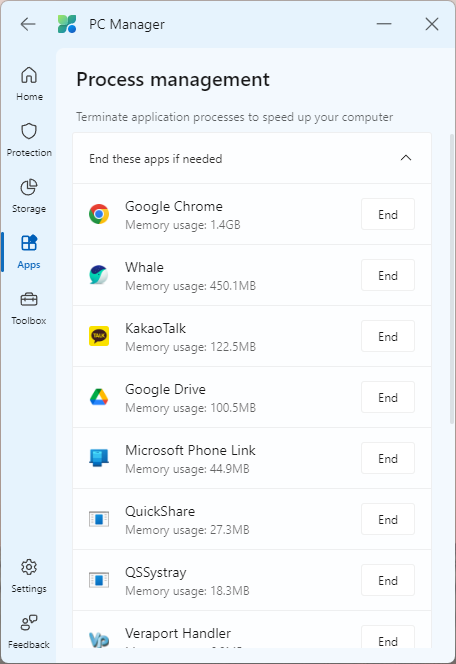This screenshot has height=664, width=456.
Task: Click the 'Google Chrome' name text
Action: (x=174, y=207)
